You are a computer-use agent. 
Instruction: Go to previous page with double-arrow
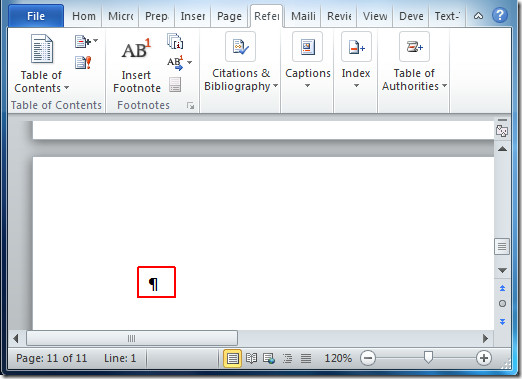tap(502, 288)
